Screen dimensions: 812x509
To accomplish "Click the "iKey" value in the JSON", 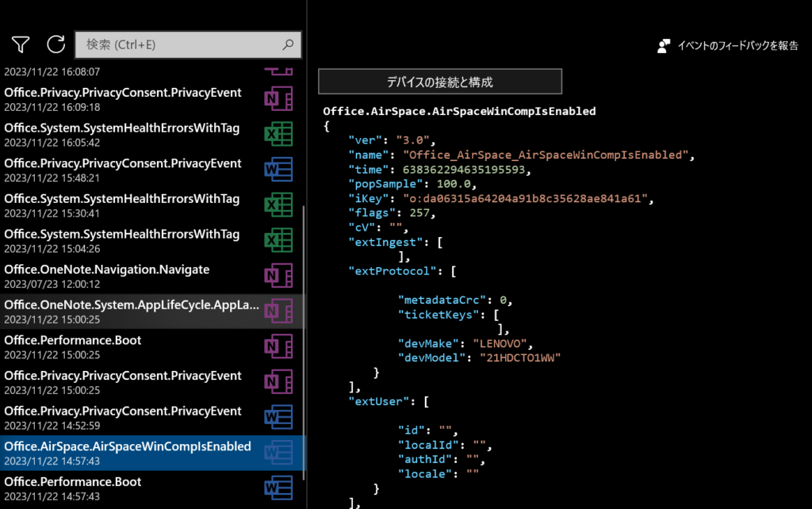I will pyautogui.click(x=526, y=198).
